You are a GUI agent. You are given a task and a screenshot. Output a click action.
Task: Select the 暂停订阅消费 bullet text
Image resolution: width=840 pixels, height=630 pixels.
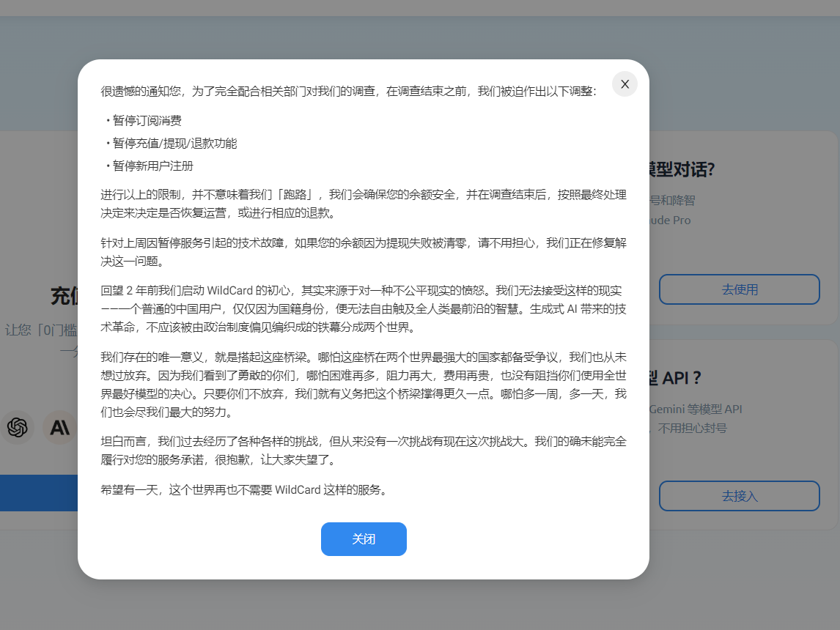(x=147, y=120)
